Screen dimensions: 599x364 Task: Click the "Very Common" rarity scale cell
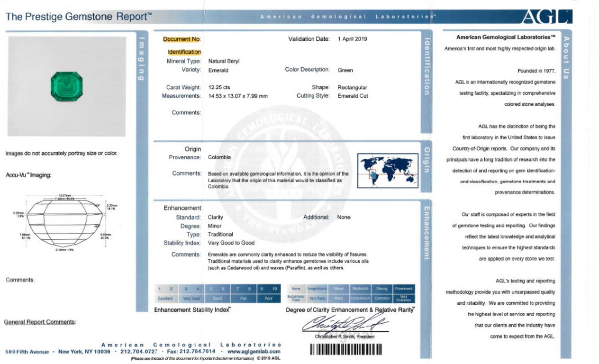404,299
